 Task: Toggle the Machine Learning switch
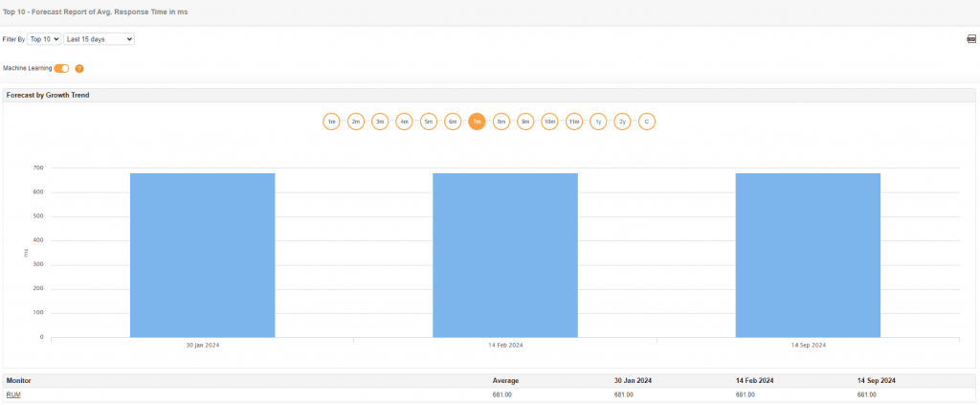point(62,68)
